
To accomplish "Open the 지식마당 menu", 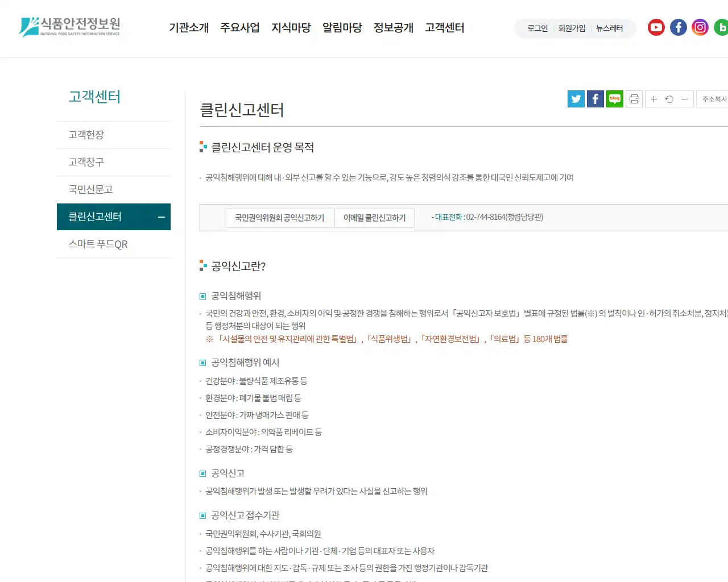I will pos(291,28).
